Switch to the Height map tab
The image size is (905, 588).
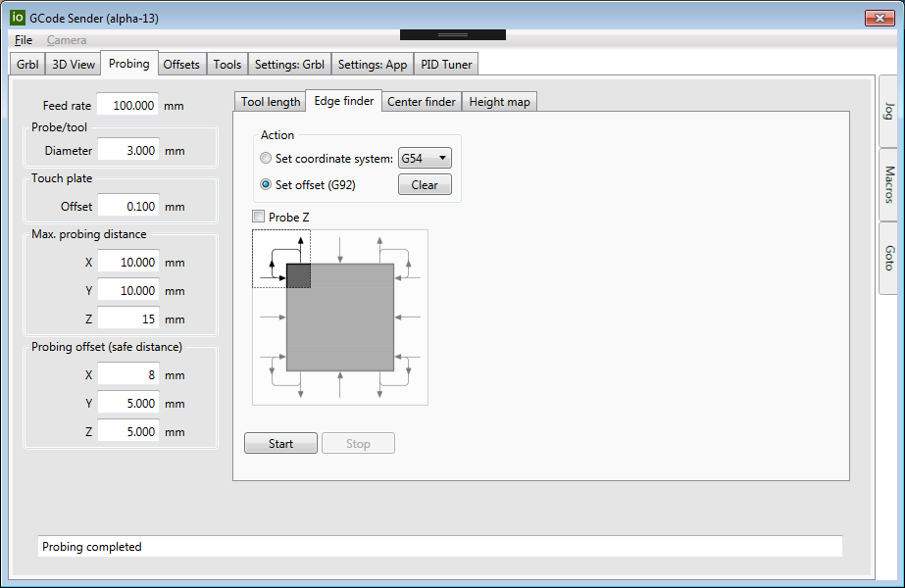click(500, 102)
